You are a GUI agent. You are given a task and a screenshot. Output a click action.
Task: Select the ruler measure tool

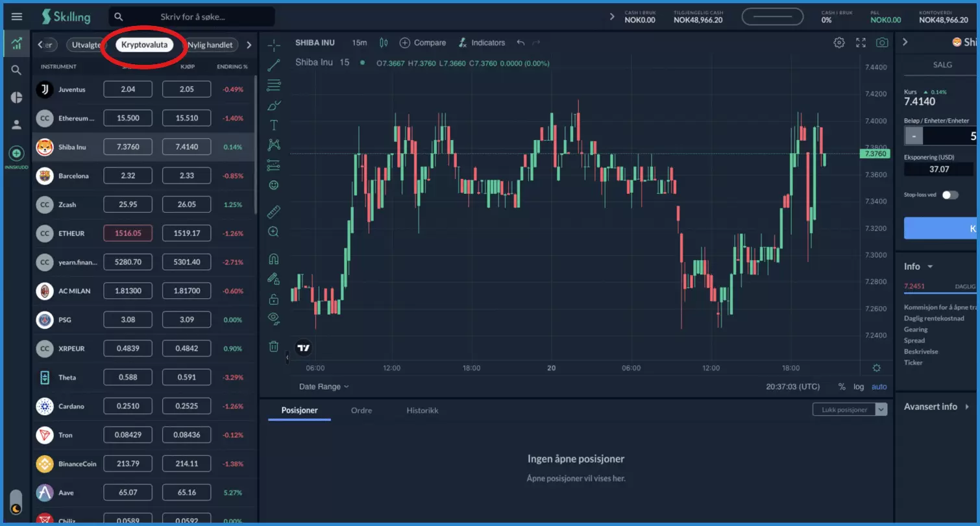(x=274, y=211)
